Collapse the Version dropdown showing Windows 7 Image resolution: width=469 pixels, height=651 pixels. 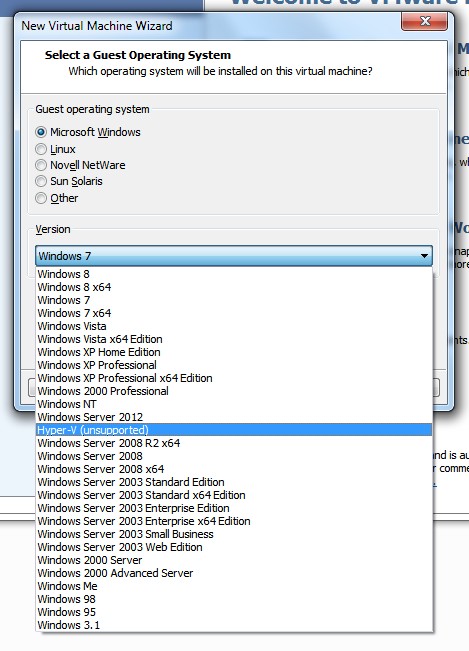coord(234,256)
